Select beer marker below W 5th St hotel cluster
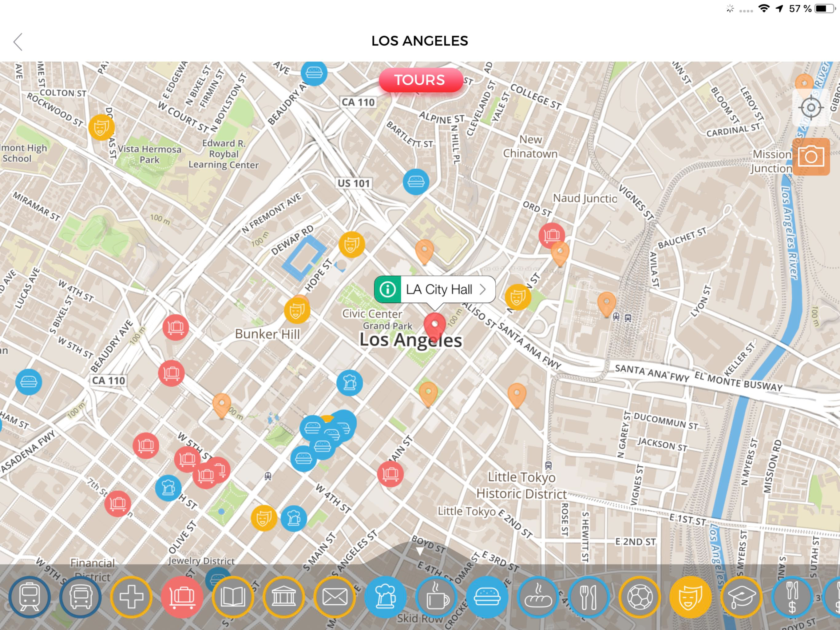This screenshot has width=840, height=630. pos(168,488)
